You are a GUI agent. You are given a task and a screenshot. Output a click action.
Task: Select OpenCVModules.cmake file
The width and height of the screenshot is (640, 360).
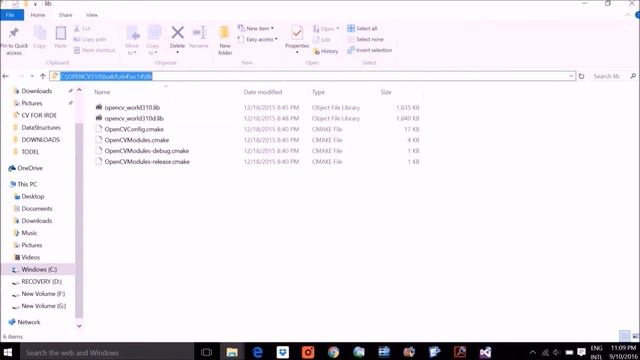click(x=137, y=140)
